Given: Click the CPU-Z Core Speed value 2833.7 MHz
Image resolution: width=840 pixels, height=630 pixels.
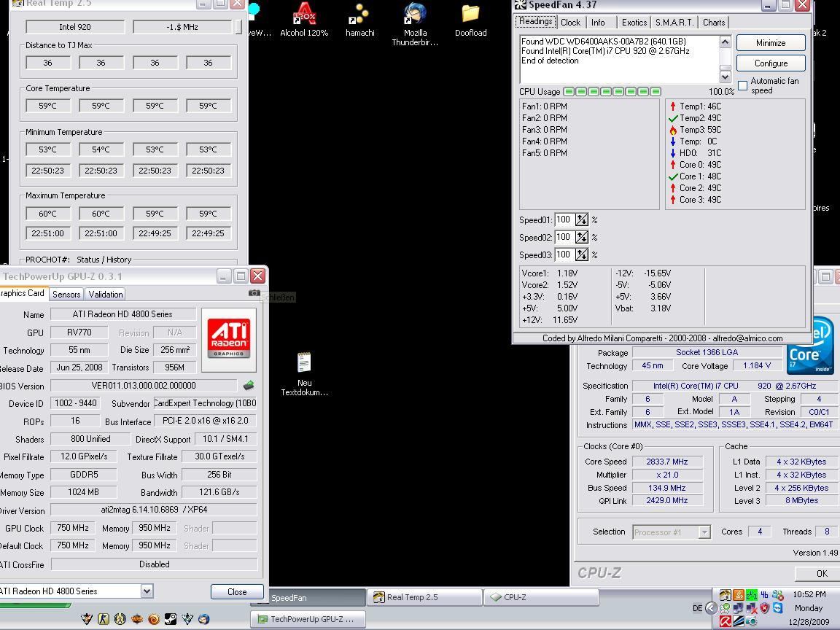Looking at the screenshot, I should coord(666,462).
